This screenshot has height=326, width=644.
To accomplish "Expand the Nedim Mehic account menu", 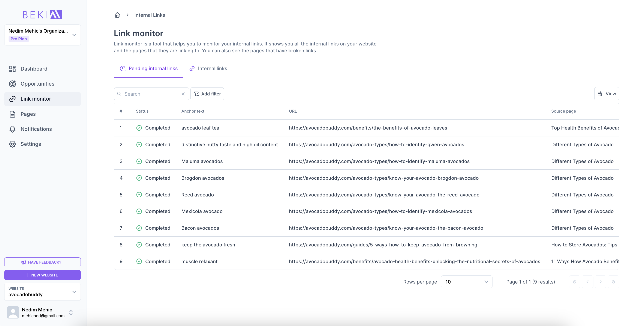I will [x=71, y=312].
